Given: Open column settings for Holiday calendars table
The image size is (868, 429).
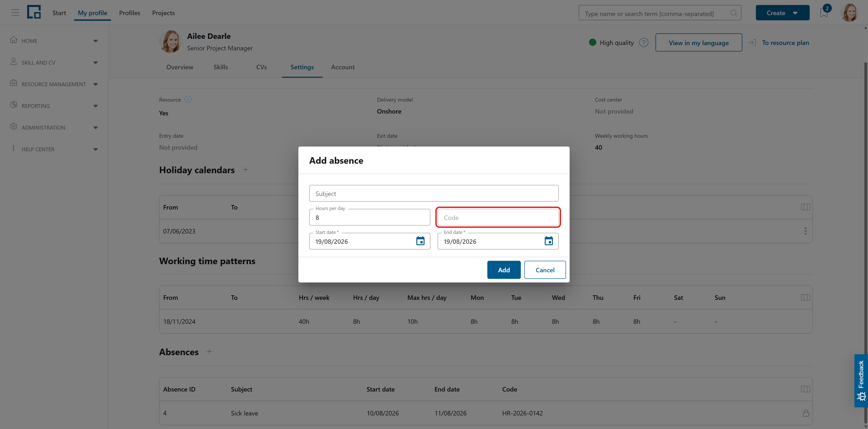Looking at the screenshot, I should click(805, 207).
